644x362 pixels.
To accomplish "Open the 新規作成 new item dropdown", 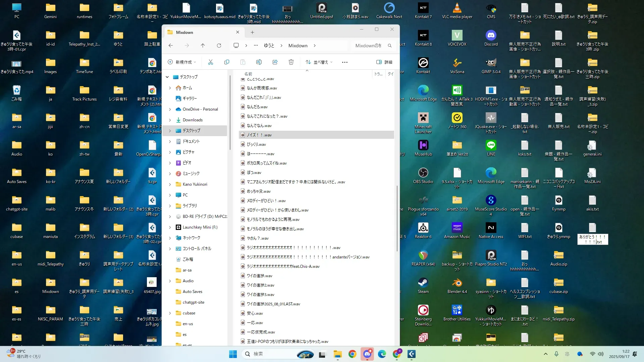I will click(181, 62).
